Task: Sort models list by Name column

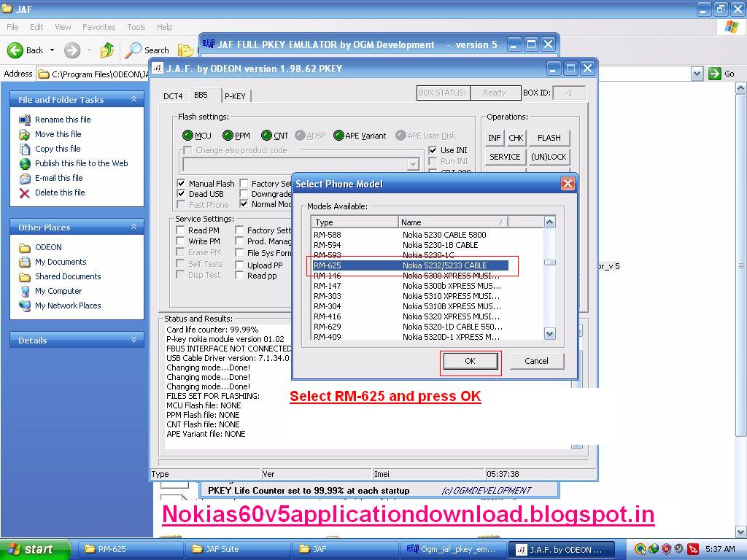Action: pyautogui.click(x=452, y=222)
